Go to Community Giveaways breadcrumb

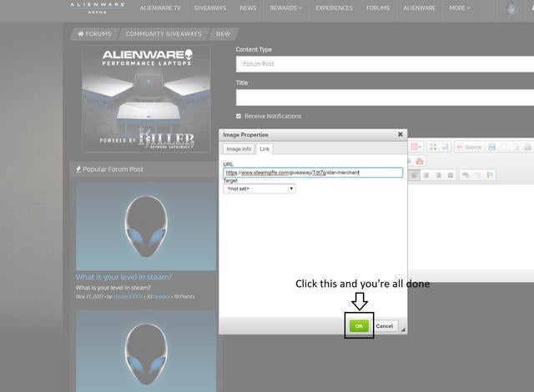point(164,34)
